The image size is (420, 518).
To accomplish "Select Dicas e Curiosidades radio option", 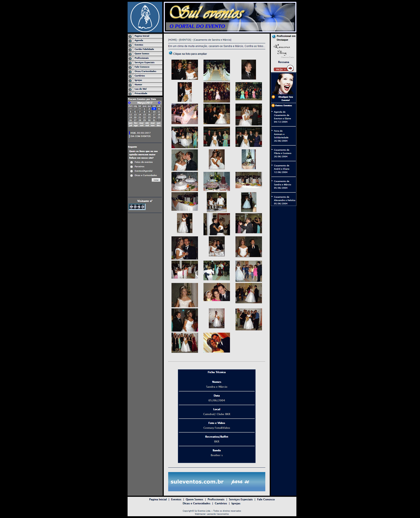I will (132, 175).
